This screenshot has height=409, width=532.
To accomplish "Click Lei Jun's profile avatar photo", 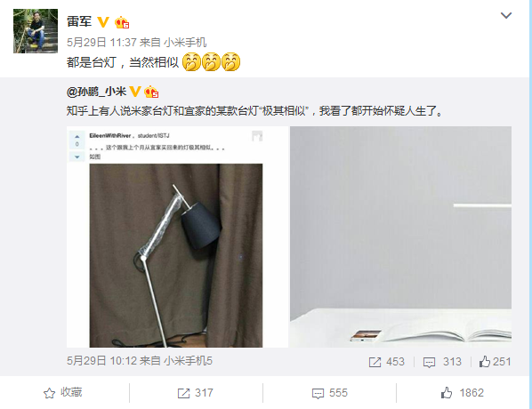I will (x=36, y=31).
